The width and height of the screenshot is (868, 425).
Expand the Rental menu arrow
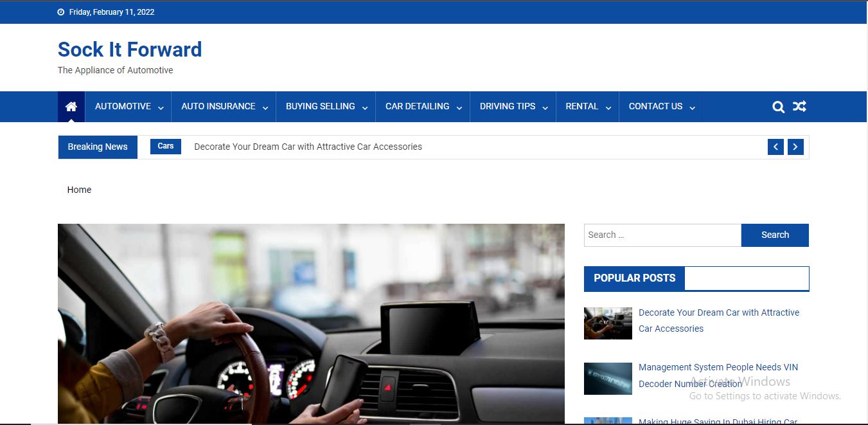click(608, 108)
